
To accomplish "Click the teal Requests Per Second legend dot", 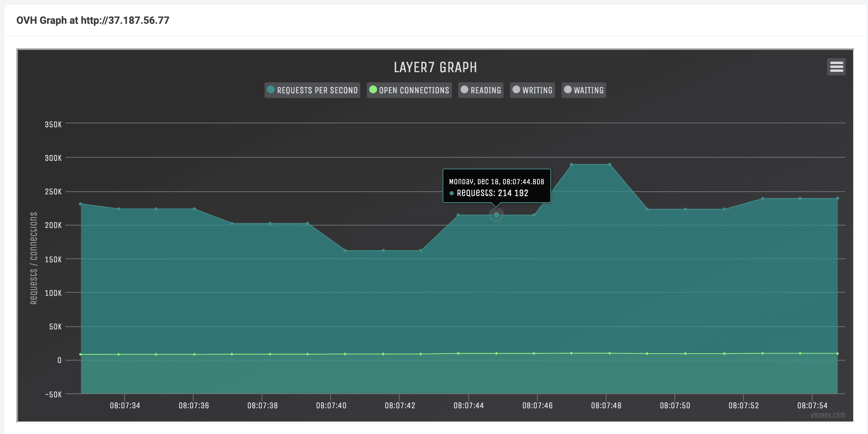I will click(x=271, y=90).
